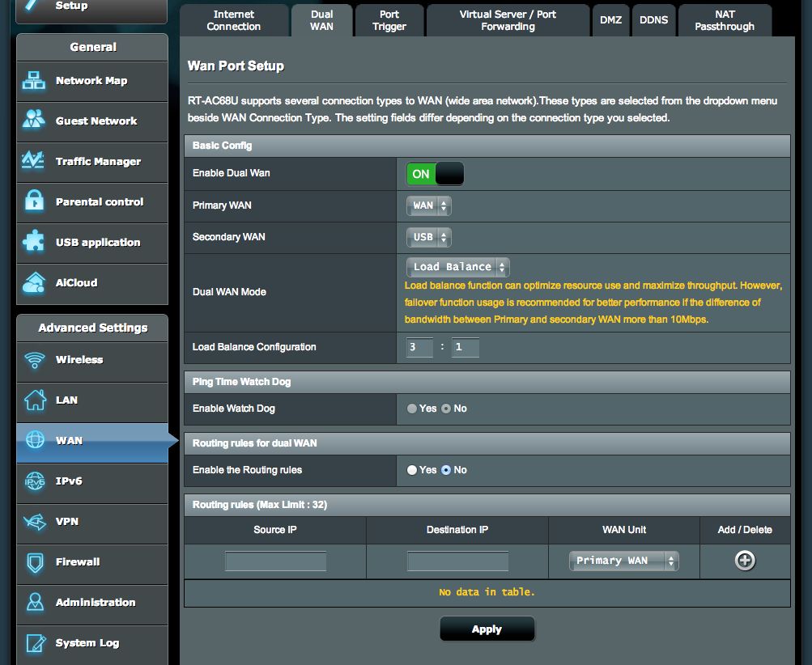Click the System Log notepad icon
The height and width of the screenshot is (665, 812).
(x=35, y=642)
